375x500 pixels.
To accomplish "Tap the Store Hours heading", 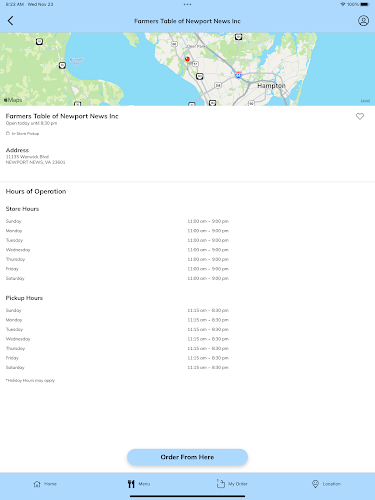I will [22, 209].
